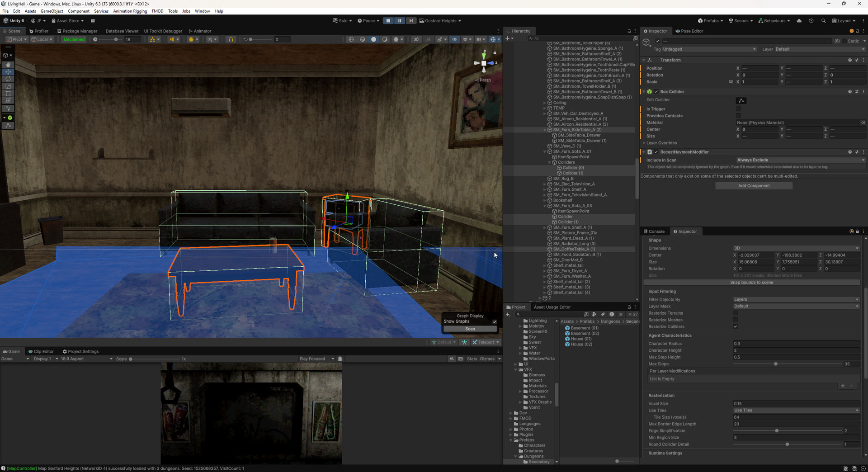868x472 pixels.
Task: Select the Hand view tool
Action: 8,65
